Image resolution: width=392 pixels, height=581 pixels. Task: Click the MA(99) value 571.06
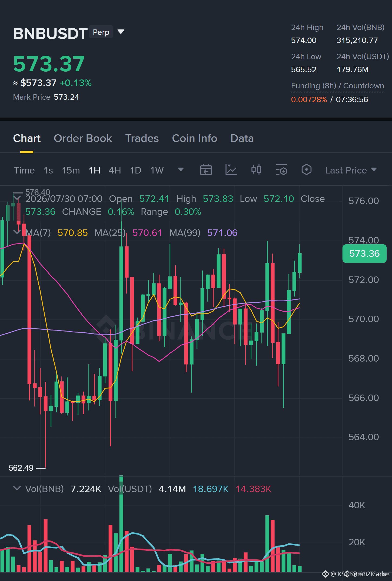click(222, 233)
